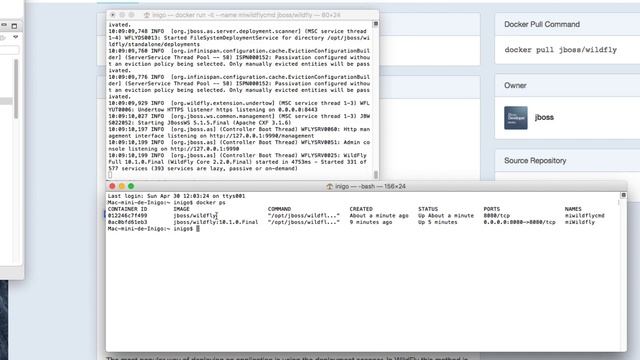Image resolution: width=640 pixels, height=360 pixels.
Task: Minimize the bash terminal with the yellow button
Action: click(x=122, y=186)
